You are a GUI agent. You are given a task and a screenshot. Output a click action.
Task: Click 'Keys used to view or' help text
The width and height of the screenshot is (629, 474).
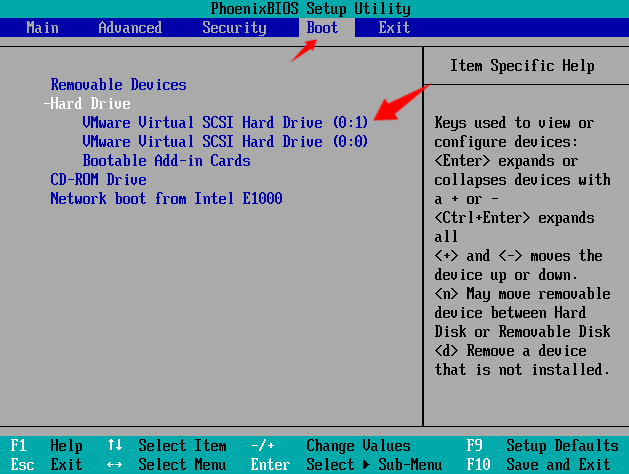(x=514, y=123)
